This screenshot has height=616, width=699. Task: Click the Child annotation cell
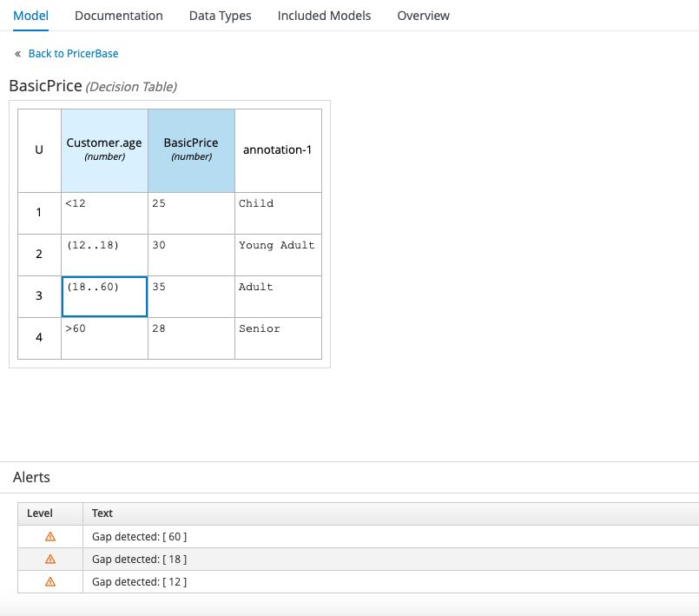tap(278, 213)
